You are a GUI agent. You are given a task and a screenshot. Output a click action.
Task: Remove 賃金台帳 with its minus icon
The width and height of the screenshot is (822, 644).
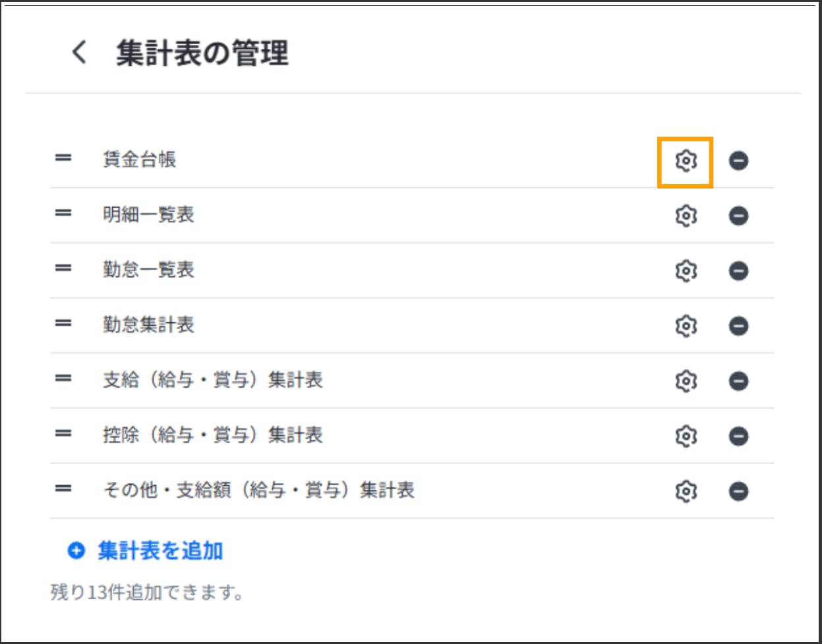[738, 160]
